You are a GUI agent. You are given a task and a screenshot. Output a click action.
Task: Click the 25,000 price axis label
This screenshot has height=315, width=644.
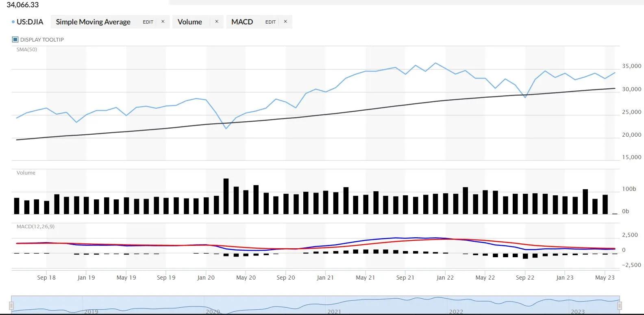631,112
